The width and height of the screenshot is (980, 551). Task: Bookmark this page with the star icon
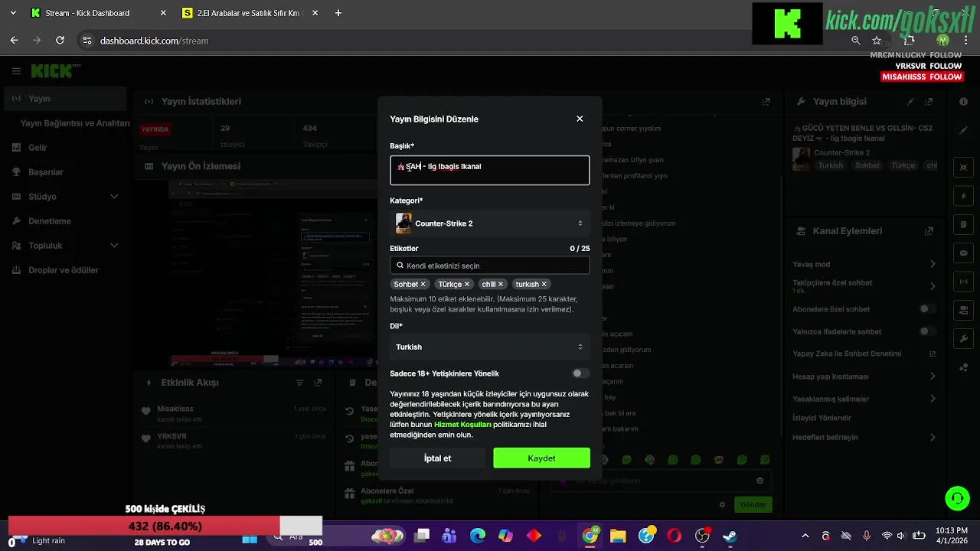pos(877,41)
